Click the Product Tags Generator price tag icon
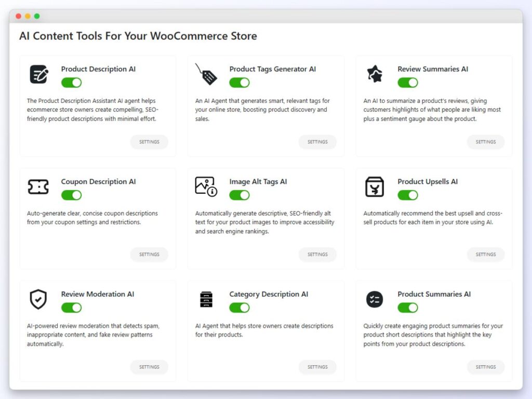The height and width of the screenshot is (399, 532). pyautogui.click(x=206, y=74)
